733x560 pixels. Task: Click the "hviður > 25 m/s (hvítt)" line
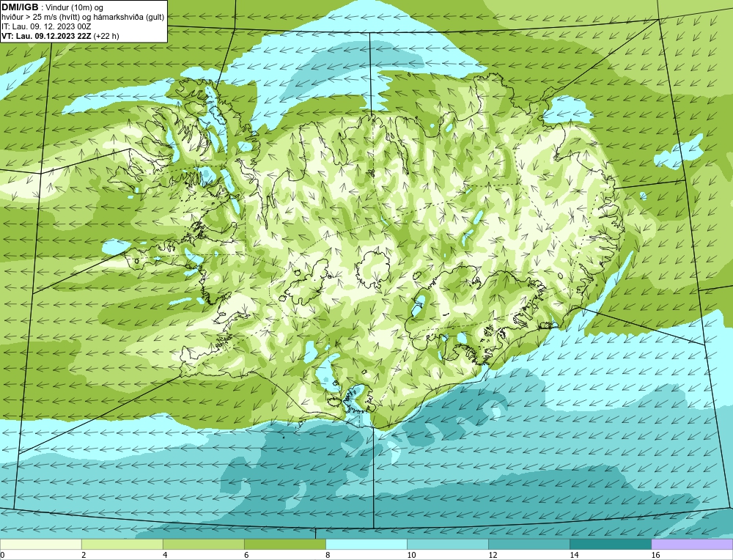pyautogui.click(x=40, y=17)
